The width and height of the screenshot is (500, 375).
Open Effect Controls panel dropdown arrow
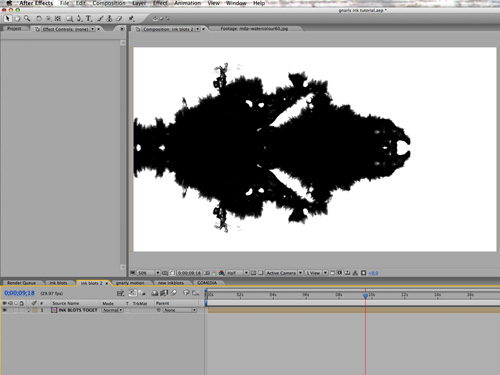pos(93,29)
